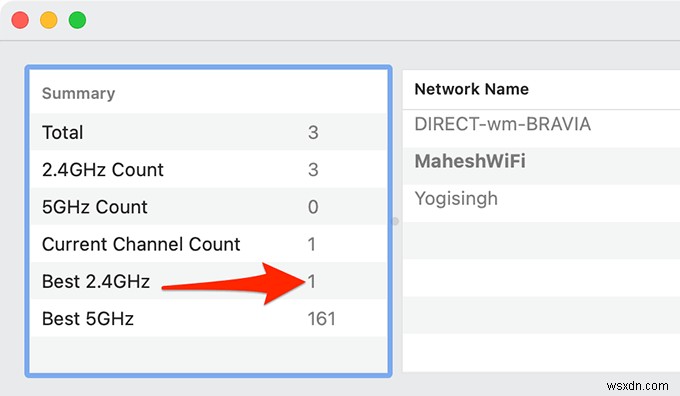Select the Best 2.4GHz row label
The image size is (680, 396).
[x=96, y=281]
